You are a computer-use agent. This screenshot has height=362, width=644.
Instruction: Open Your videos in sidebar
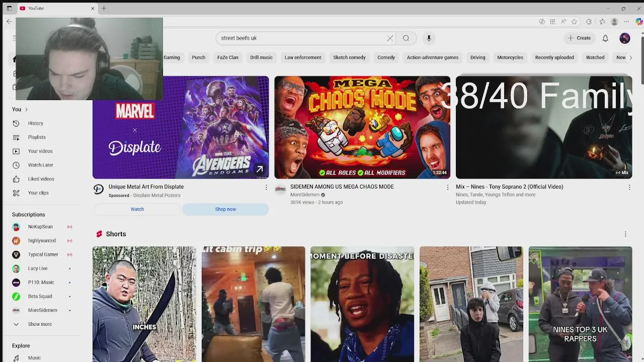[40, 151]
